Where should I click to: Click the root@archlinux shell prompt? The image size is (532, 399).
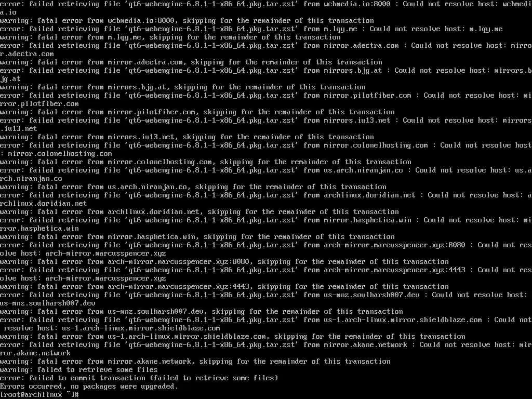[39, 394]
